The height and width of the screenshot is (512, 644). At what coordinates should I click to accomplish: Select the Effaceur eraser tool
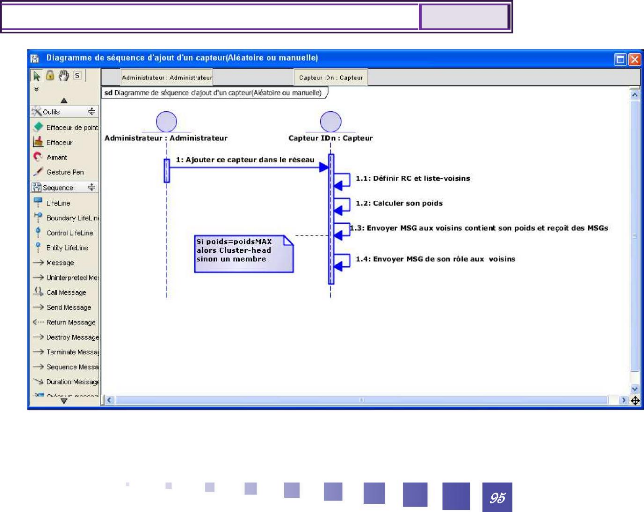click(x=53, y=142)
